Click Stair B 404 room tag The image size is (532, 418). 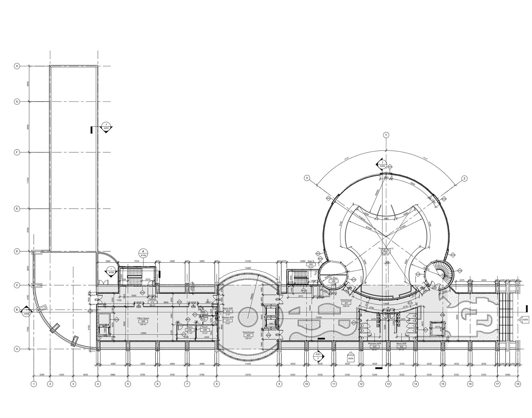point(311,264)
